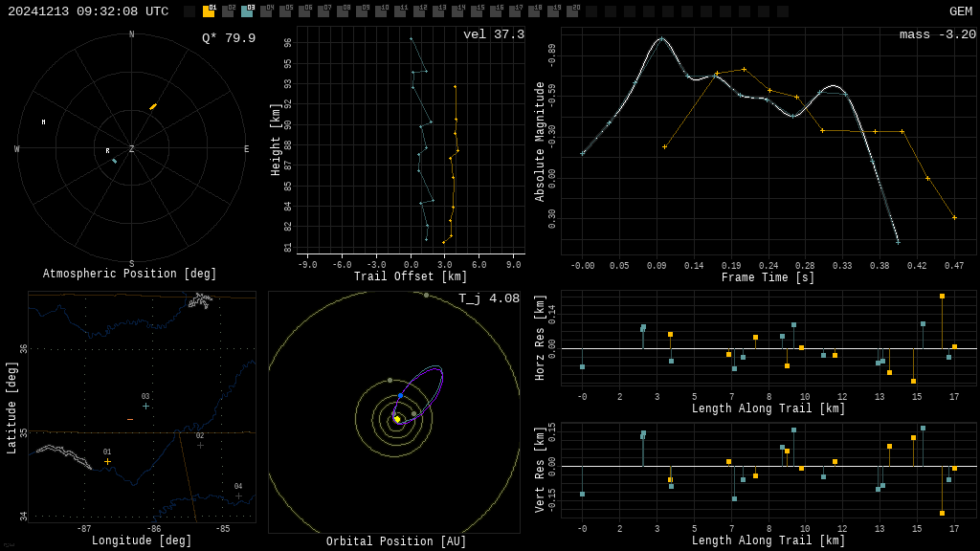Click station 02 gray cross on map

pyautogui.click(x=200, y=445)
